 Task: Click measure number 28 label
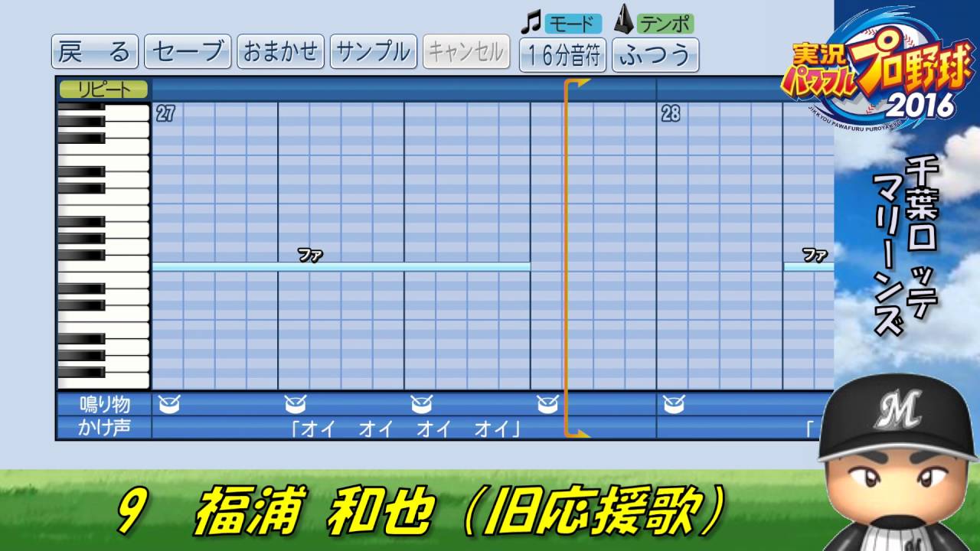point(671,114)
